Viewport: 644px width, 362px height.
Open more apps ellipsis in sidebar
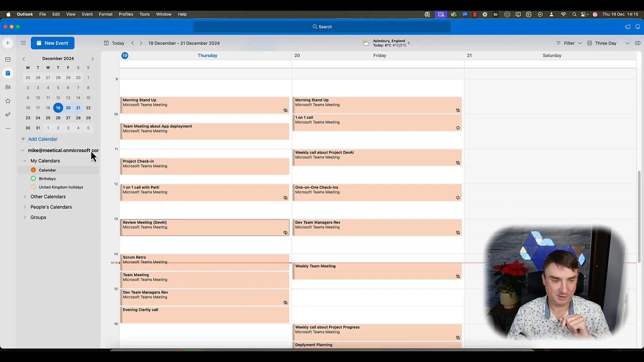(x=8, y=128)
